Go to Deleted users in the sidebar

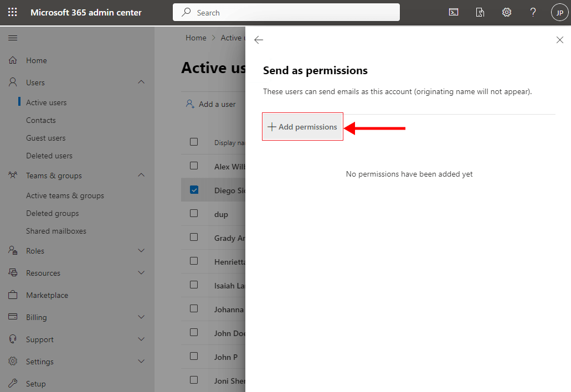49,156
